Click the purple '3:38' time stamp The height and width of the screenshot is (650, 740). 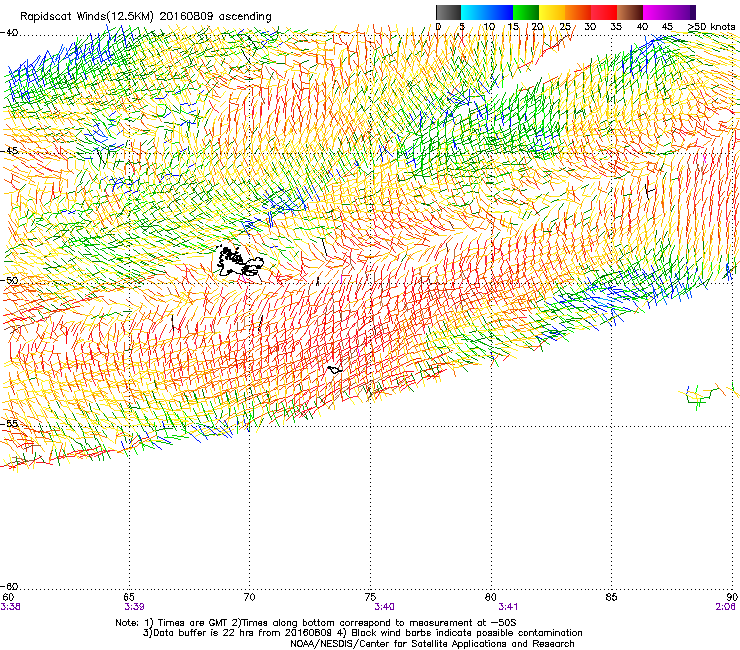click(x=10, y=607)
